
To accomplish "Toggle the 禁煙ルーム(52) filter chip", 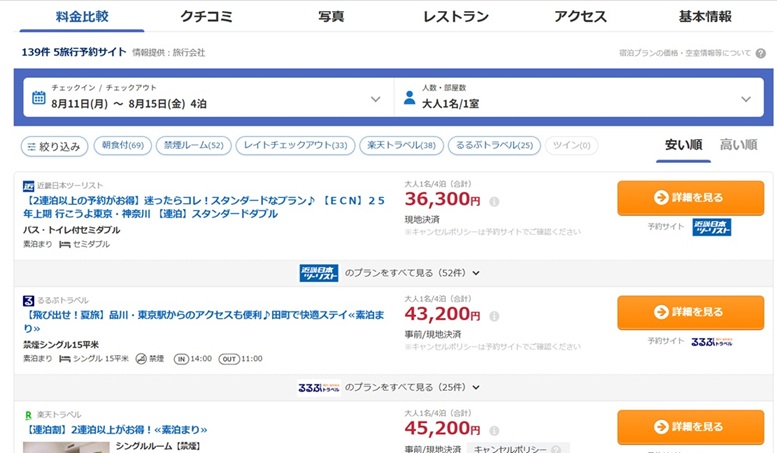I will (x=194, y=145).
